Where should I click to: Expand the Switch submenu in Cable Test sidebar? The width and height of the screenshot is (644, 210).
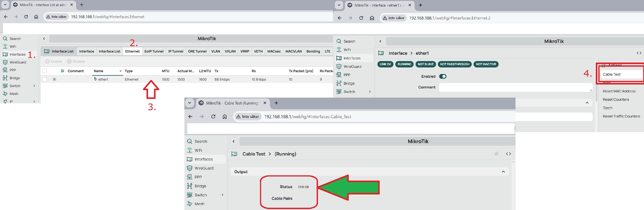click(x=222, y=195)
